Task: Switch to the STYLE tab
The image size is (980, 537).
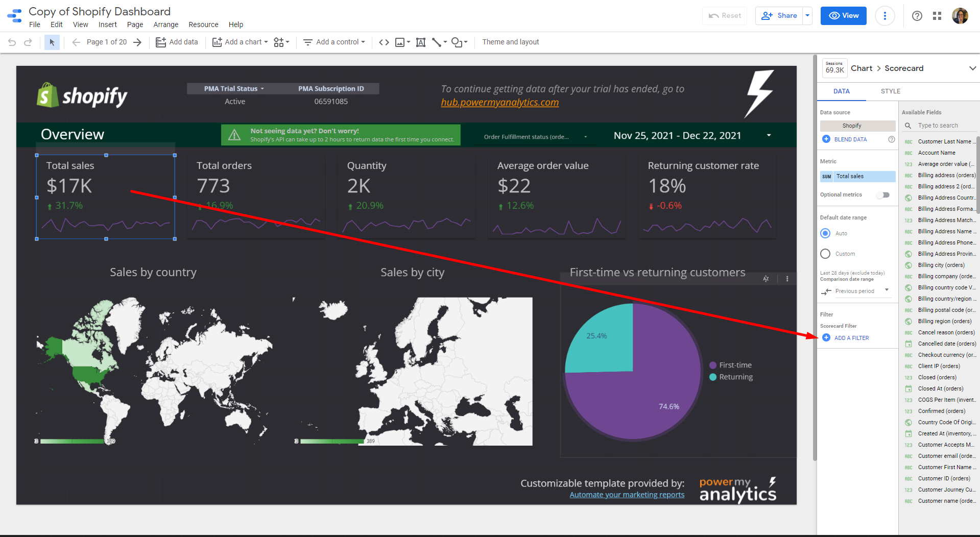Action: click(890, 91)
